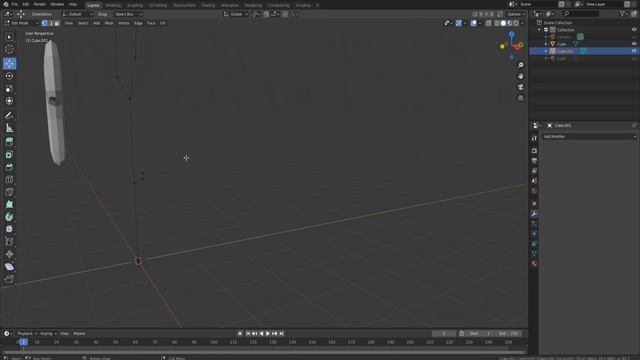Select the Extrude Region tool
The image size is (640, 360).
pos(9,142)
